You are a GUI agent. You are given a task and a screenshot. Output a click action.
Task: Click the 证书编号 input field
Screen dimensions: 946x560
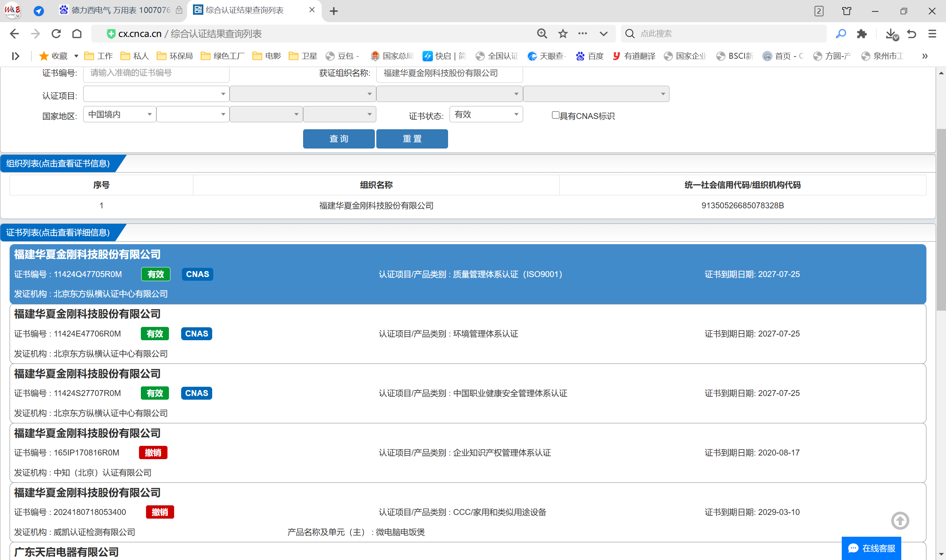[x=156, y=73]
